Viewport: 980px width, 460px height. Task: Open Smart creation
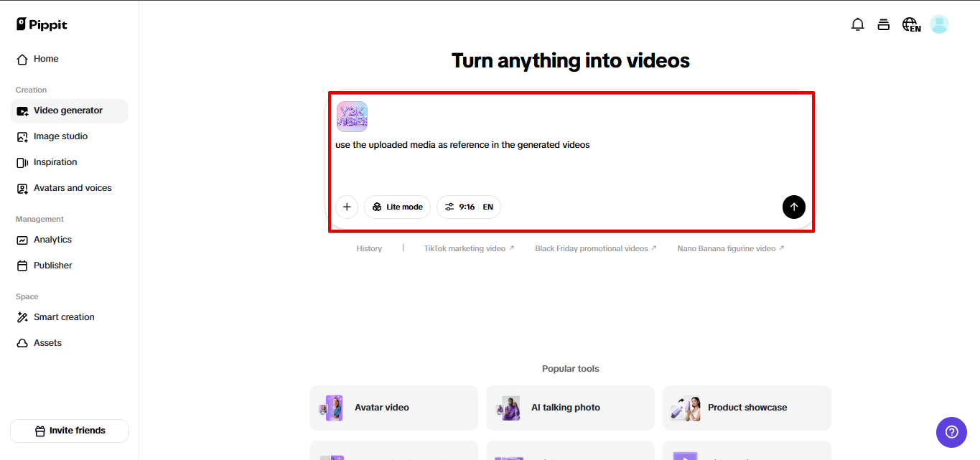(64, 316)
